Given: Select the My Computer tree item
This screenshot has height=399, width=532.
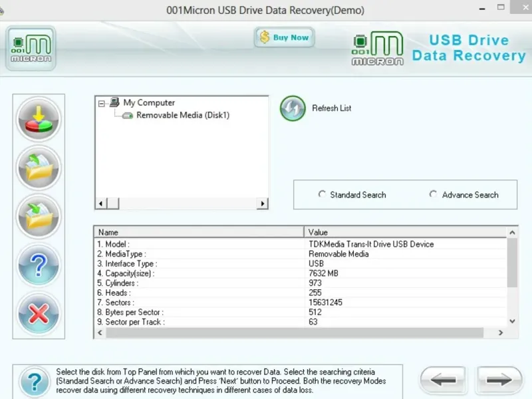Looking at the screenshot, I should point(149,102).
